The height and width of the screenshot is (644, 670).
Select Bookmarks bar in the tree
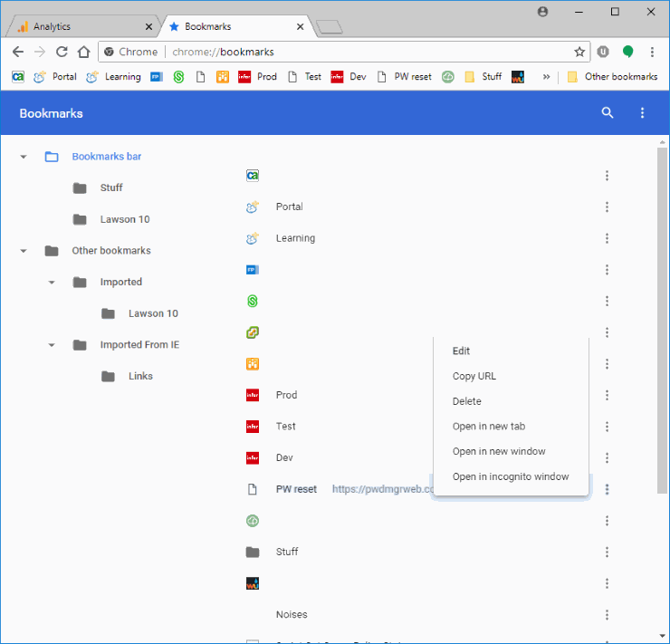(x=92, y=157)
